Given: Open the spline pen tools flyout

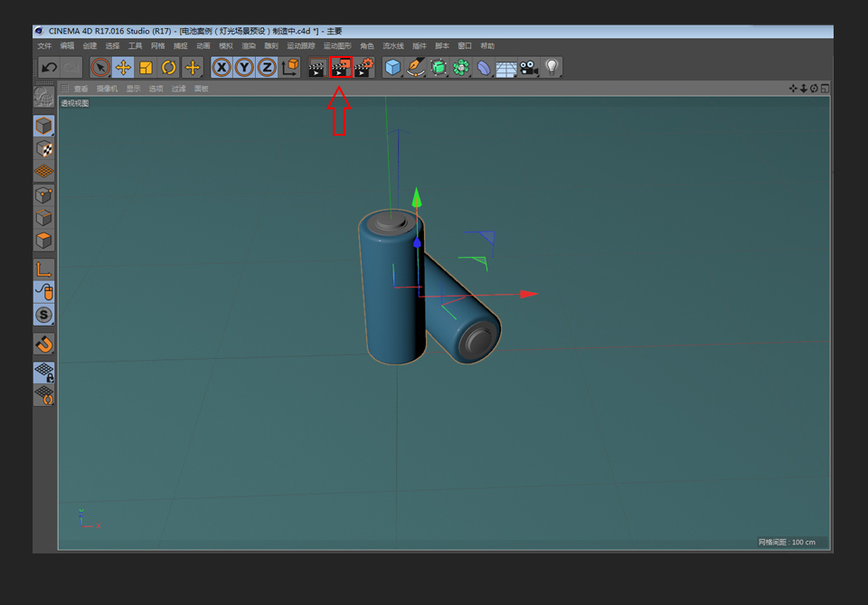Looking at the screenshot, I should click(415, 67).
